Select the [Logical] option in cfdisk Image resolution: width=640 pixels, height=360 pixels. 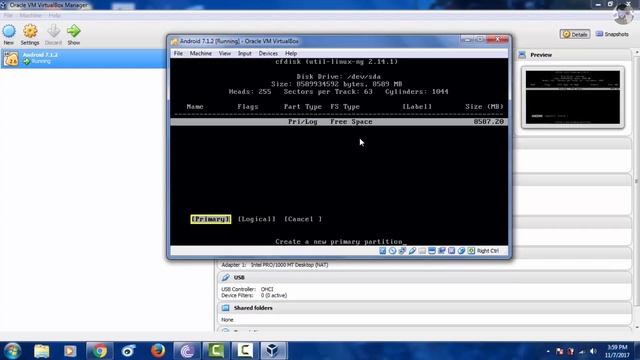click(x=257, y=219)
